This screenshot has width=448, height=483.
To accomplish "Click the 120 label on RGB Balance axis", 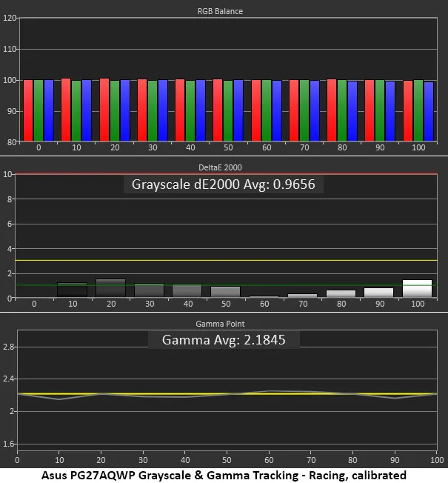I will tap(10, 18).
